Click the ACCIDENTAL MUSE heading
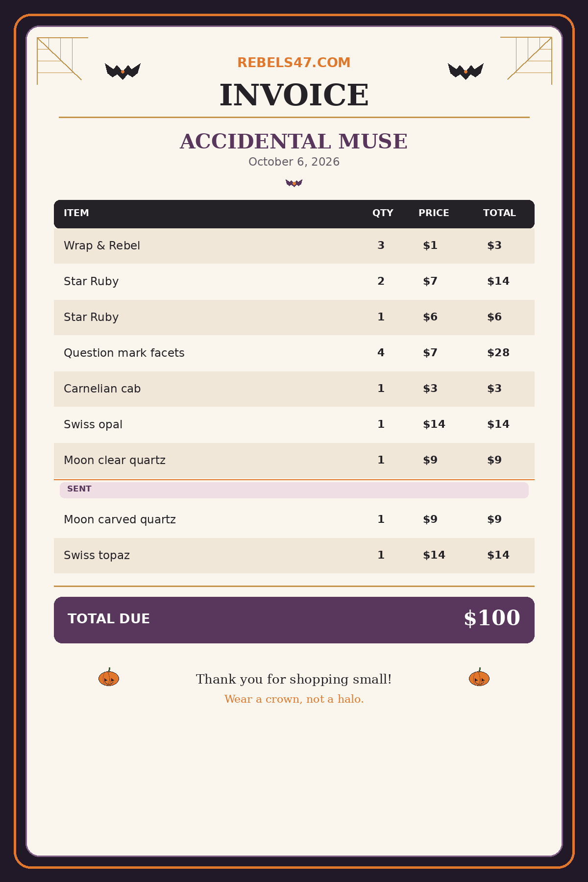This screenshot has height=882, width=588. [x=294, y=142]
